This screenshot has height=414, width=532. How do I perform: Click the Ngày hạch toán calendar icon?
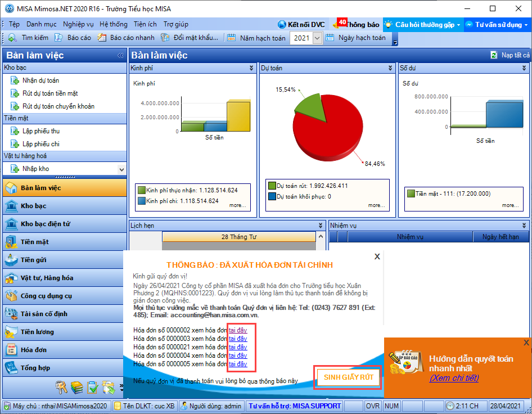click(330, 38)
